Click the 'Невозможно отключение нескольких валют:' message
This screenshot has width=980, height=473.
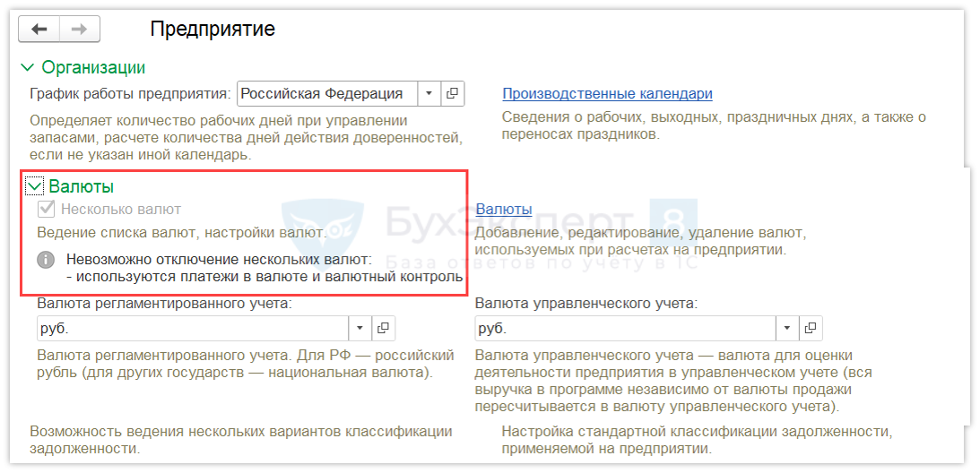[219, 259]
